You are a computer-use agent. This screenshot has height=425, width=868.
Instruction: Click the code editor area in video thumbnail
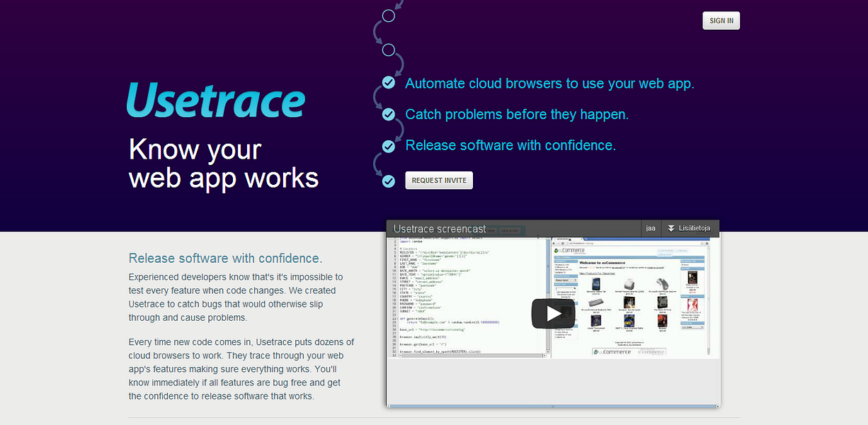pyautogui.click(x=469, y=297)
